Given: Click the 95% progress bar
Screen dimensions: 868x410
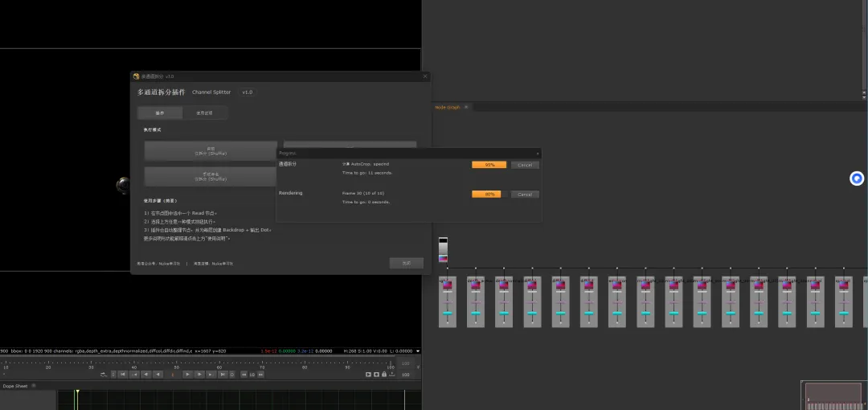Looking at the screenshot, I should [x=489, y=165].
